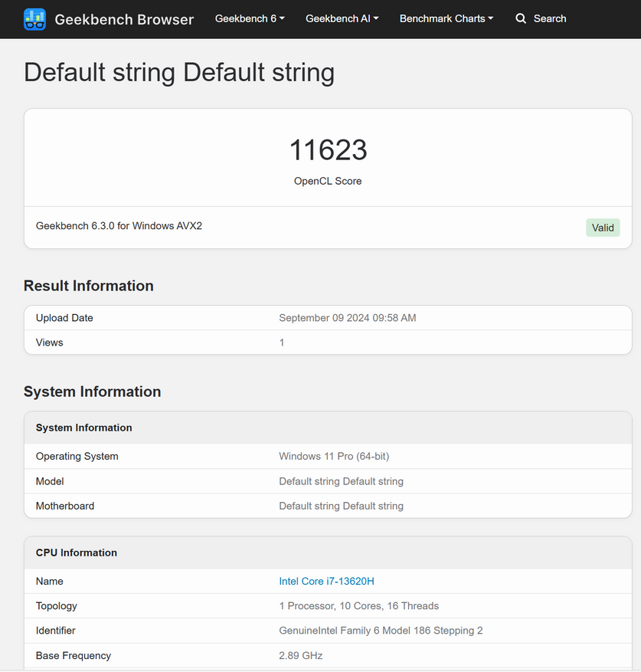Screen dimensions: 641x672
Task: Click the 11623 score number
Action: (328, 150)
